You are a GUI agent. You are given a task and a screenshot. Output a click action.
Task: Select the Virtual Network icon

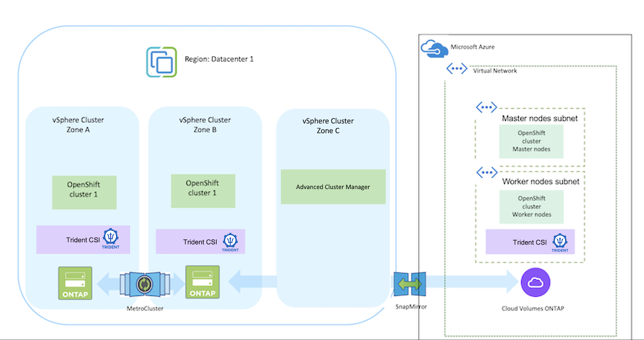tap(457, 69)
